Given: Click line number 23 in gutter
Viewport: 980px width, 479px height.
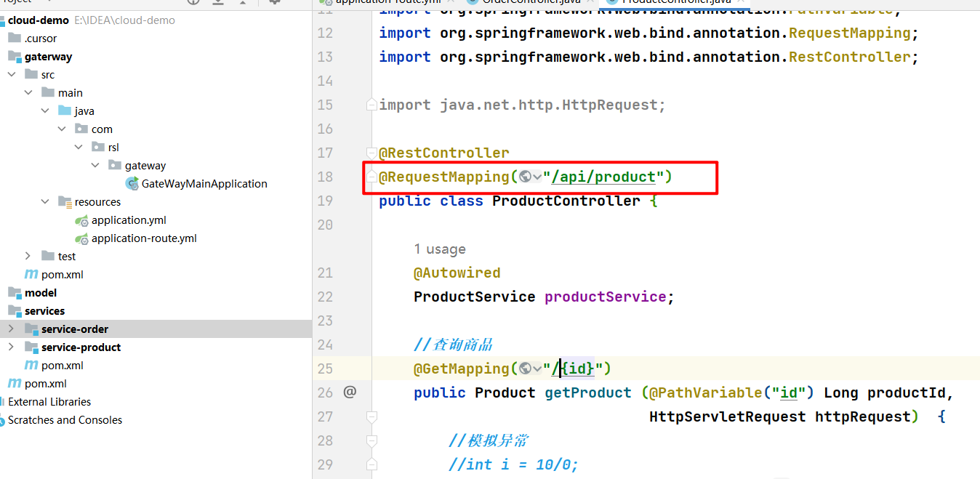Looking at the screenshot, I should [x=325, y=321].
